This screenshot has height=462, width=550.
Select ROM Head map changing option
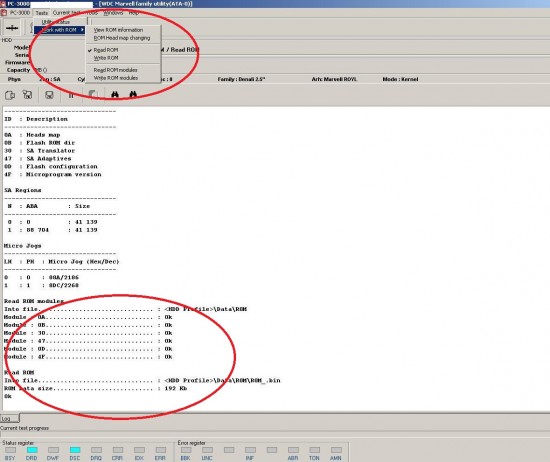(x=122, y=38)
